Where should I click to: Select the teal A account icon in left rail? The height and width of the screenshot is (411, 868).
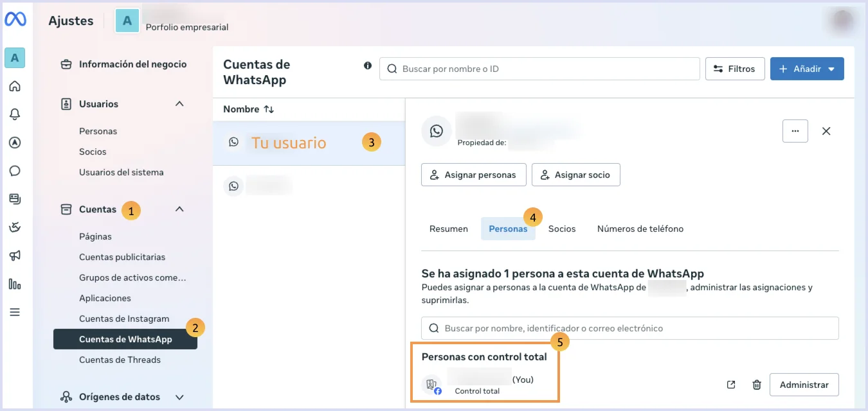(15, 58)
